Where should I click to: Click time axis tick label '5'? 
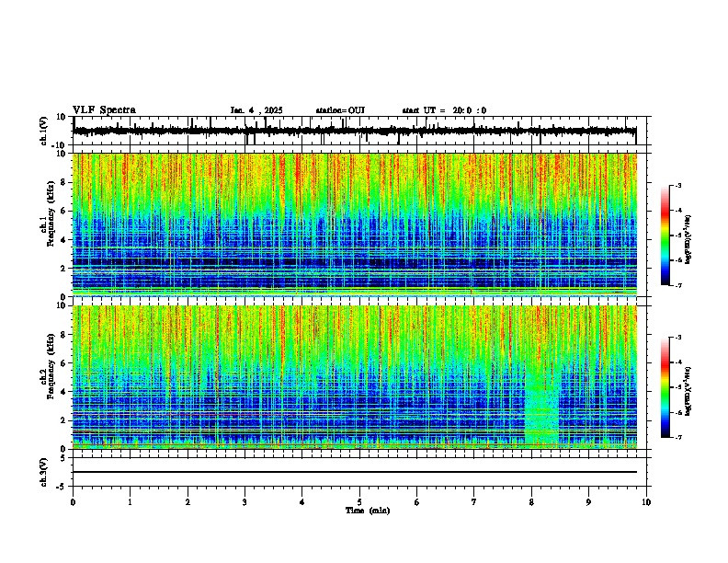point(359,502)
